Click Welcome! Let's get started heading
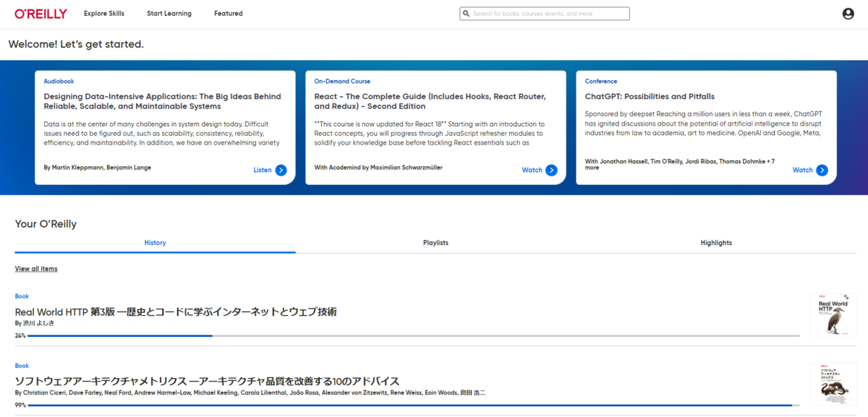This screenshot has width=868, height=417. [x=76, y=44]
